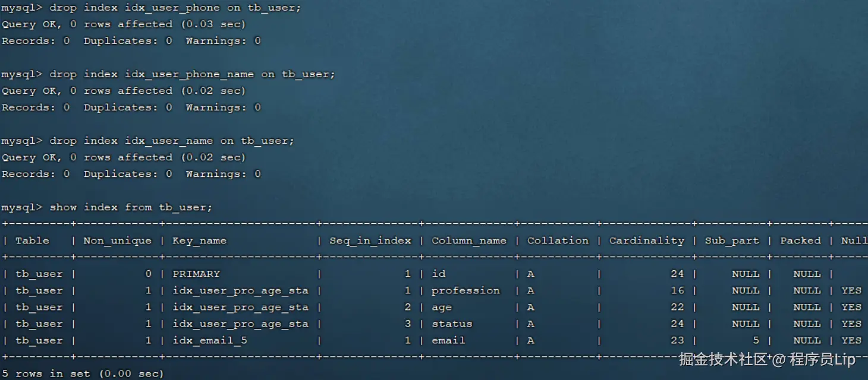Click the 'drop index idx_user_phone_name on tb_user;' command
The height and width of the screenshot is (380, 868).
[x=193, y=74]
